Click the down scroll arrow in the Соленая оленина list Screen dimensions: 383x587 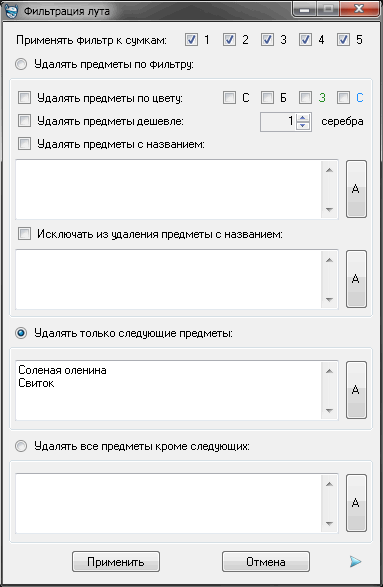click(x=329, y=411)
